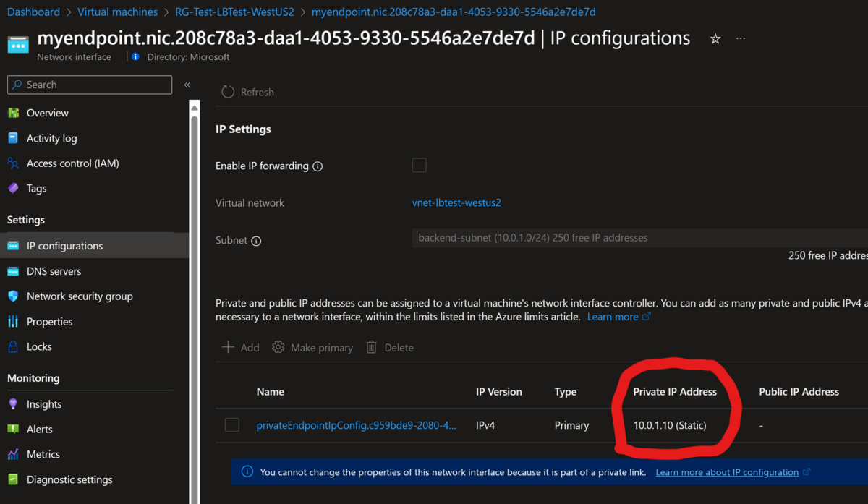Viewport: 868px width, 504px height.
Task: Focus the sidebar Search field
Action: pyautogui.click(x=90, y=85)
